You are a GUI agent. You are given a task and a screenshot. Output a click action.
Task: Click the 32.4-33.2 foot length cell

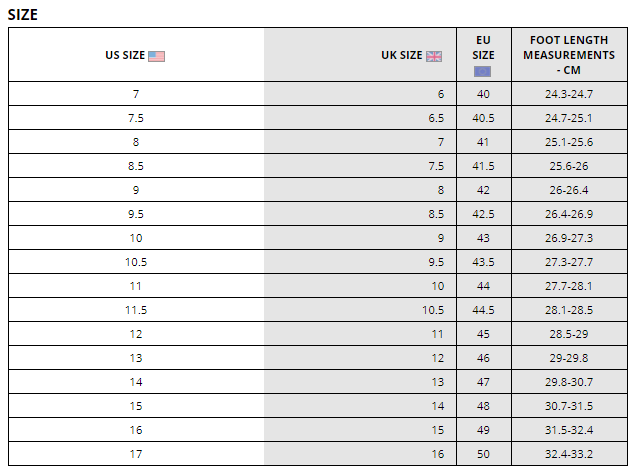coord(568,454)
